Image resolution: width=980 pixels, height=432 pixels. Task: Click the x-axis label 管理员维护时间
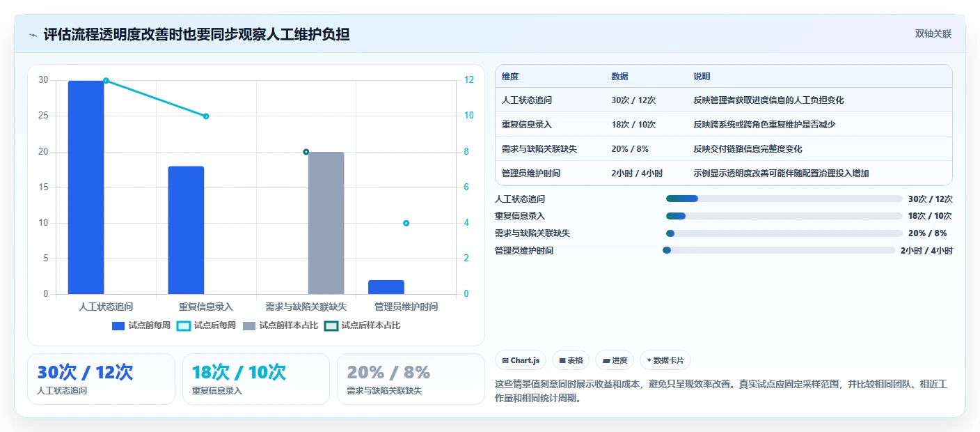click(x=406, y=307)
